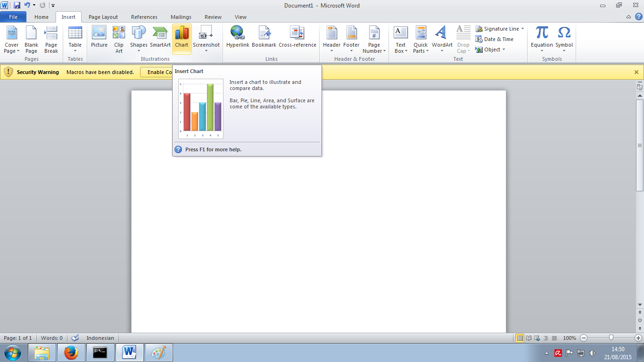Zoom in using the plus button
Screen dimensions: 644x362
coord(638,338)
